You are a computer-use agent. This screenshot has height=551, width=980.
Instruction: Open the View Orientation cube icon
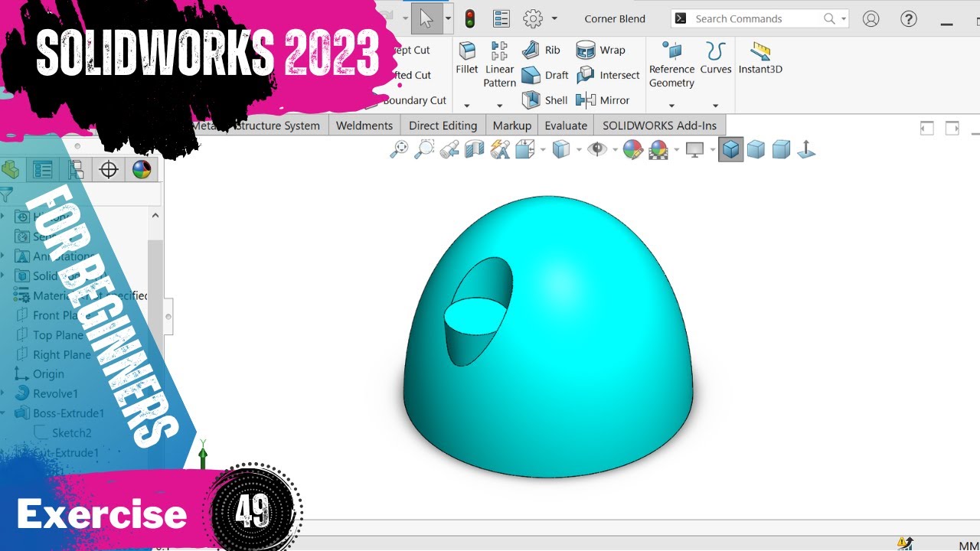[x=525, y=149]
